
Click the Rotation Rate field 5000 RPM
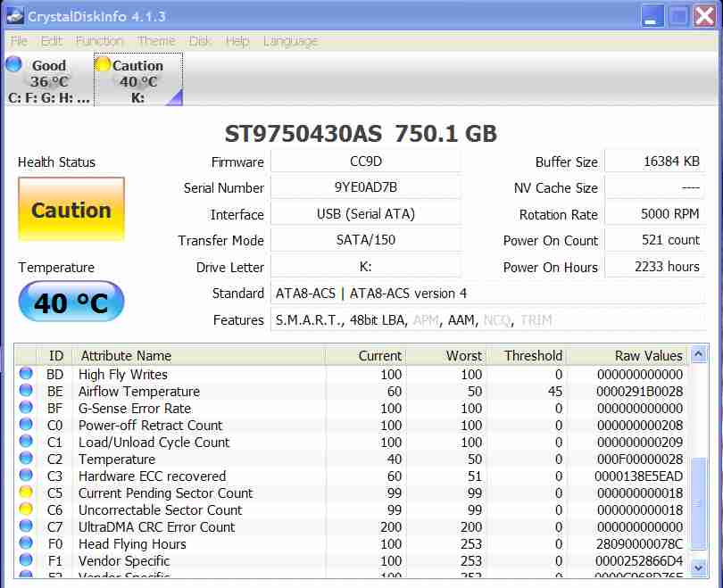[x=655, y=214]
